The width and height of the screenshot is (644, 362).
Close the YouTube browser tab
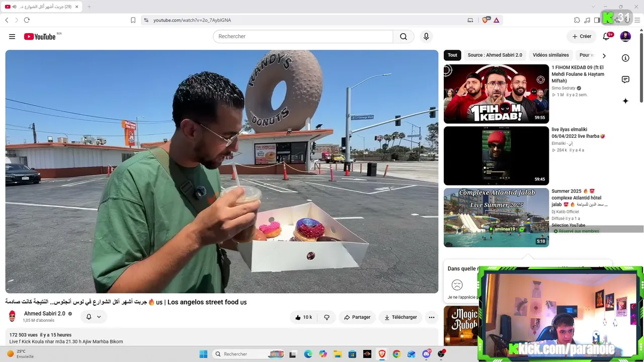click(76, 7)
